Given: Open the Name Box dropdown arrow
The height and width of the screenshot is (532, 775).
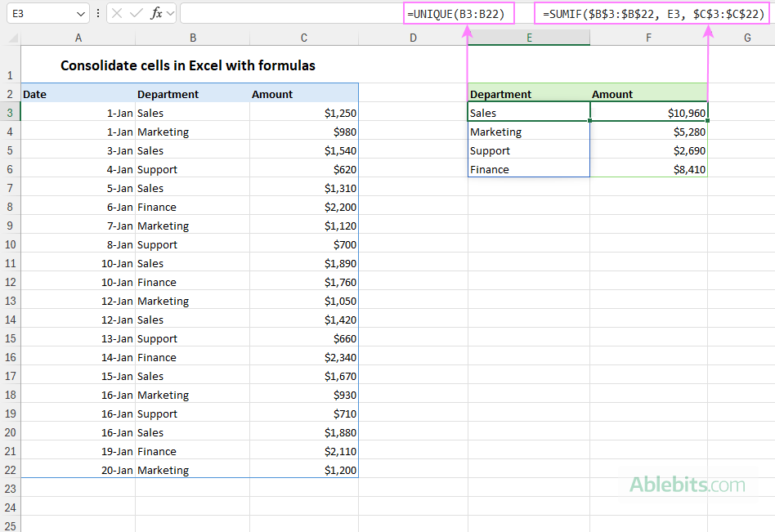Looking at the screenshot, I should [81, 13].
